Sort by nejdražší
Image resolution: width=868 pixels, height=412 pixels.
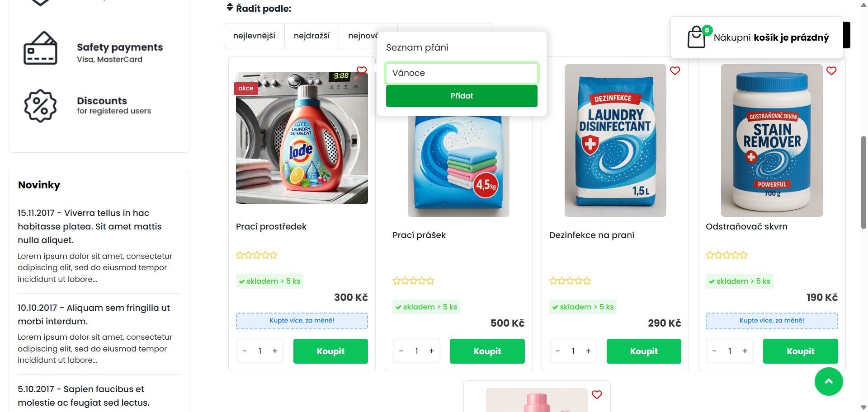tap(311, 36)
